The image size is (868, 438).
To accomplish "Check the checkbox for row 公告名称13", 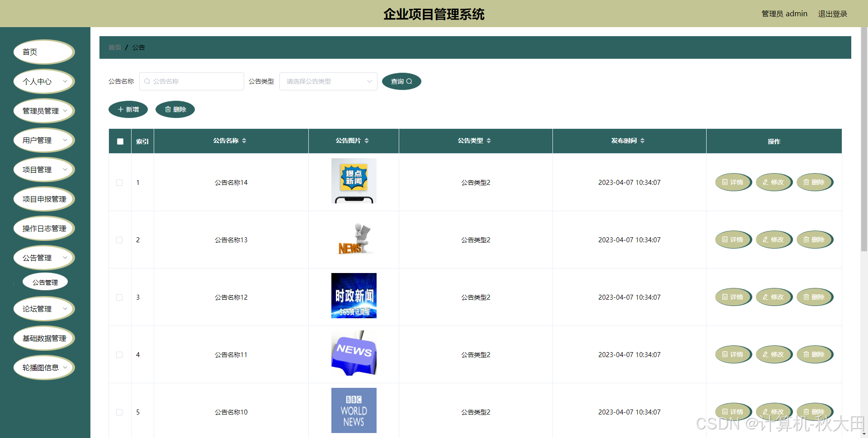I will [119, 240].
